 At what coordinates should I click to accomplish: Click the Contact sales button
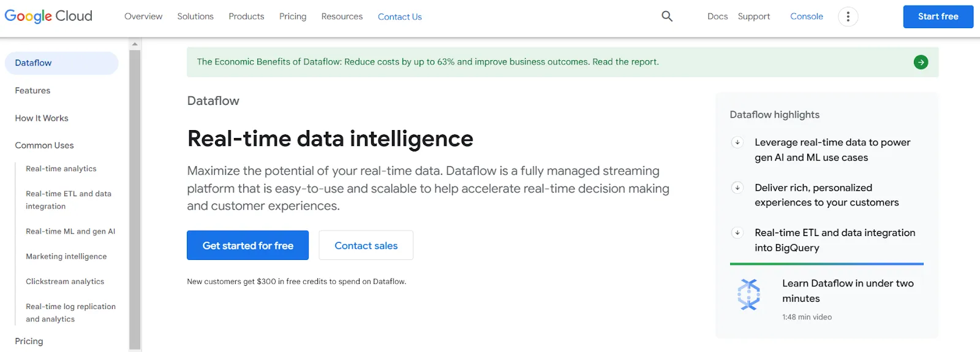[x=366, y=245]
